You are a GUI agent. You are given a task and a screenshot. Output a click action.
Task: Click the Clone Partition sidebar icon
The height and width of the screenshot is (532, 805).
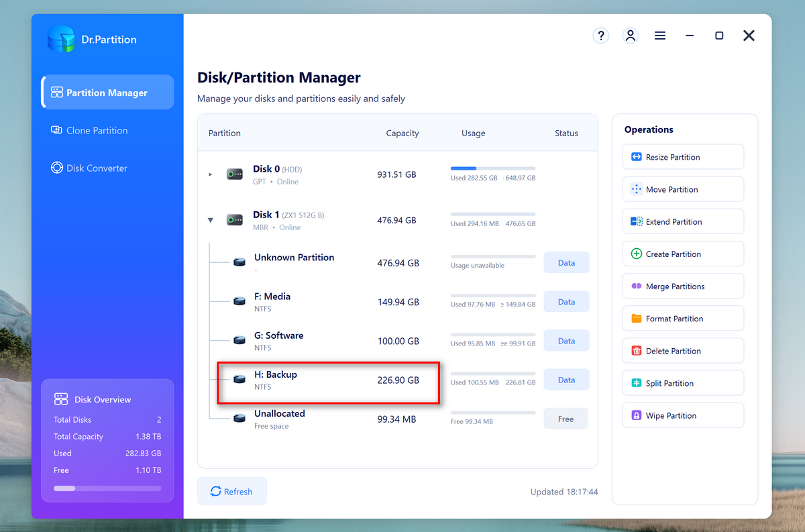pyautogui.click(x=57, y=130)
